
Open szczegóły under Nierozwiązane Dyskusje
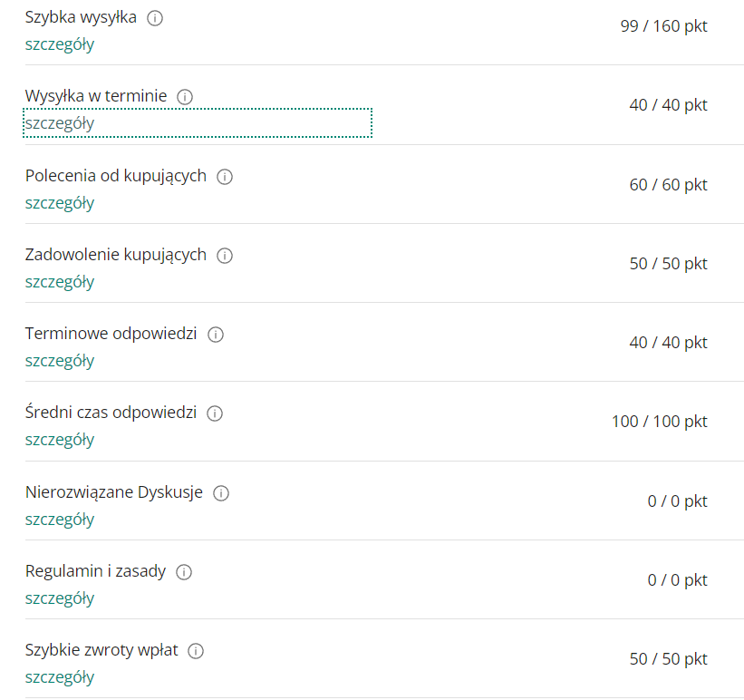(x=60, y=520)
